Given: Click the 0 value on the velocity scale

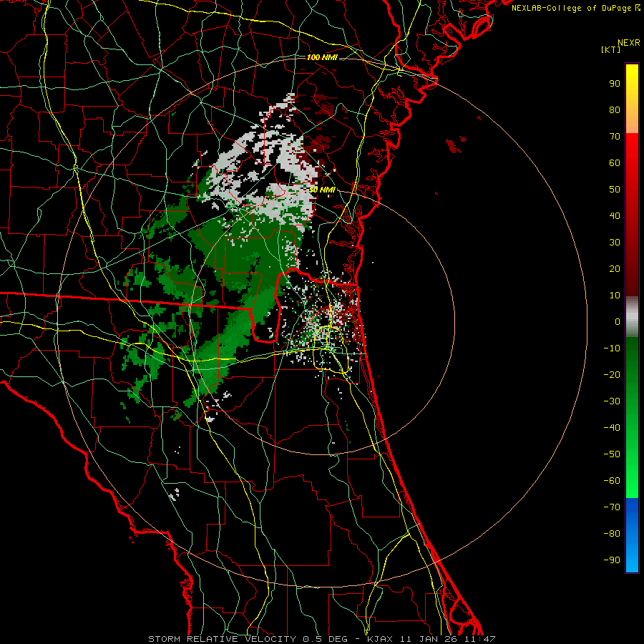Looking at the screenshot, I should [x=618, y=321].
